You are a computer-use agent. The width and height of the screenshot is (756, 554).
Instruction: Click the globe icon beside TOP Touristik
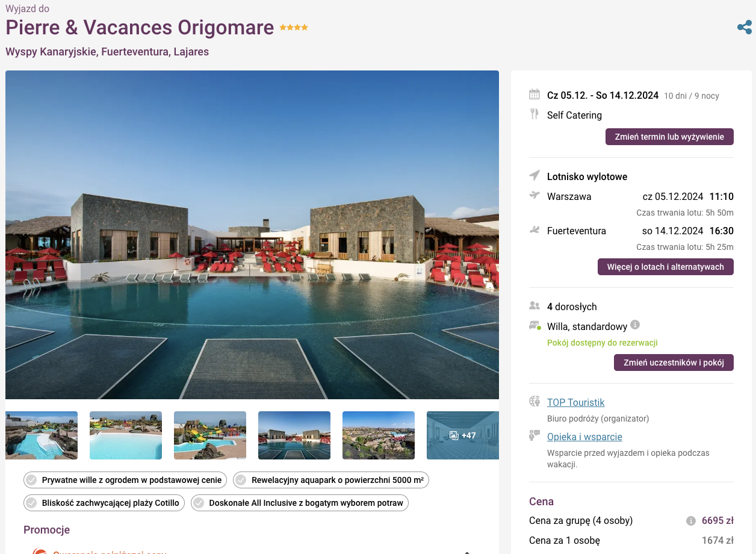tap(534, 401)
